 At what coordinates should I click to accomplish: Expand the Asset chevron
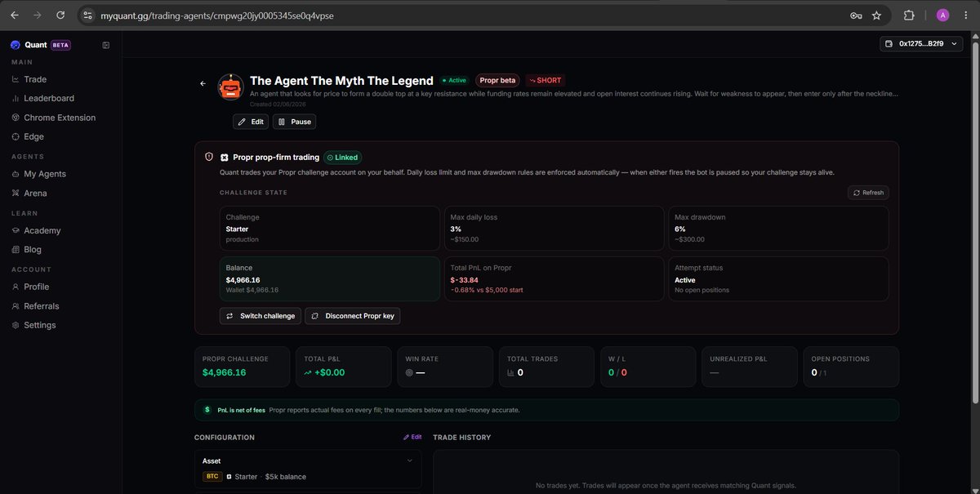point(409,461)
